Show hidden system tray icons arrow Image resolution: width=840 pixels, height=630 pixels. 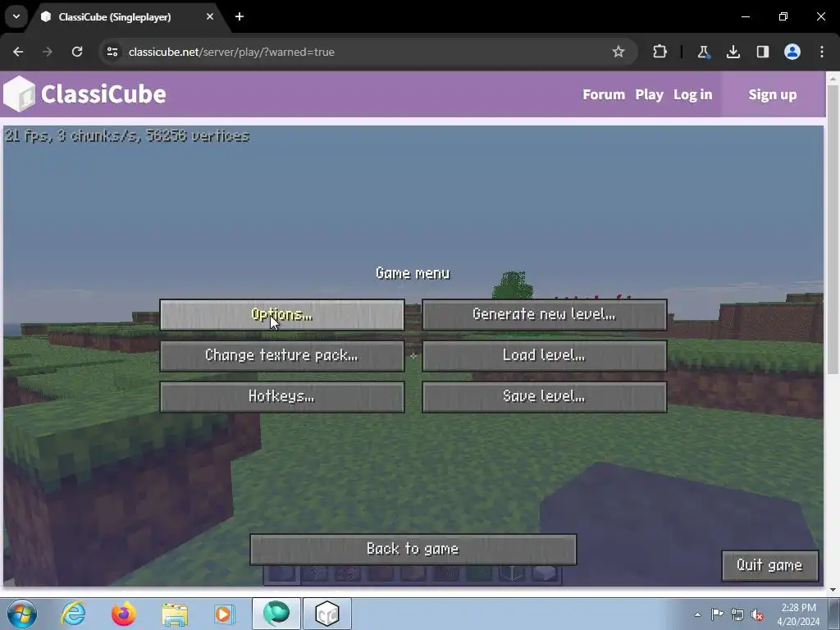(x=697, y=614)
